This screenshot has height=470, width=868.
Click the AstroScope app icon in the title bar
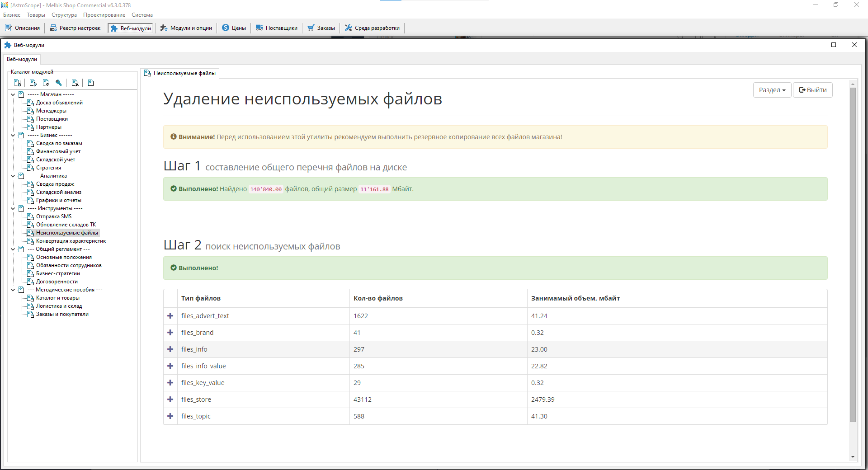(5, 5)
